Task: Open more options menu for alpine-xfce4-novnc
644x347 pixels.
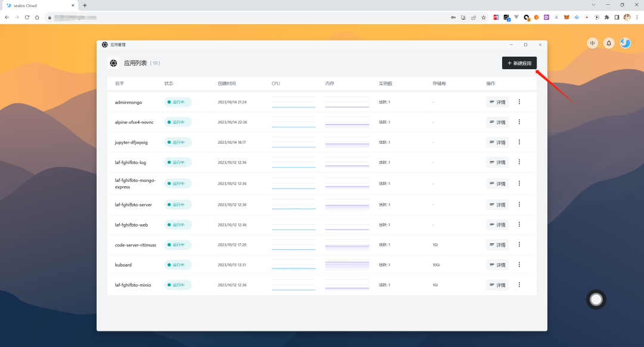Action: pyautogui.click(x=519, y=122)
